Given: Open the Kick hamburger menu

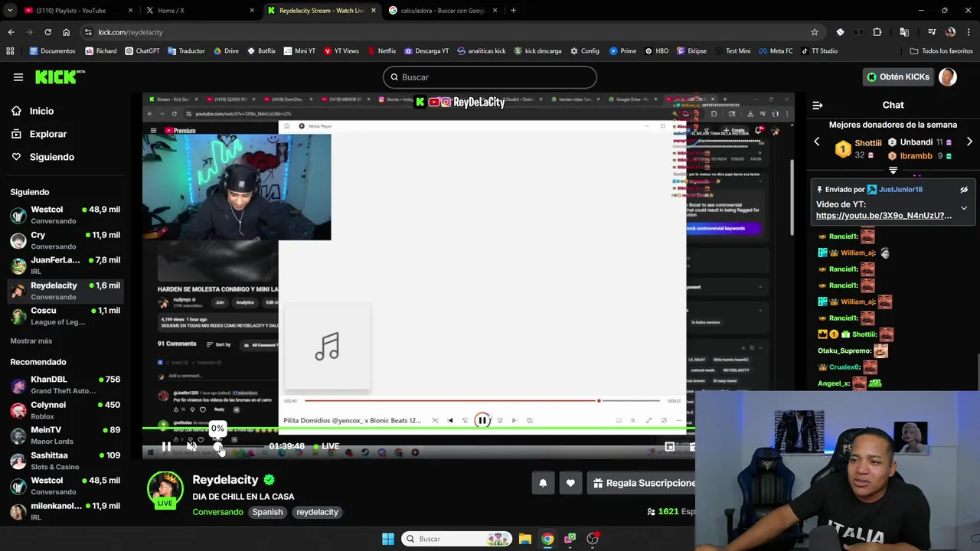Looking at the screenshot, I should click(18, 77).
